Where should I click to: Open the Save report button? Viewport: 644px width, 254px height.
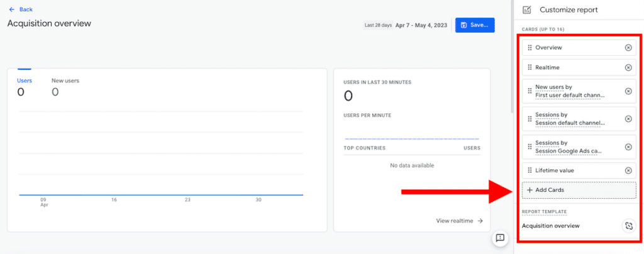475,25
